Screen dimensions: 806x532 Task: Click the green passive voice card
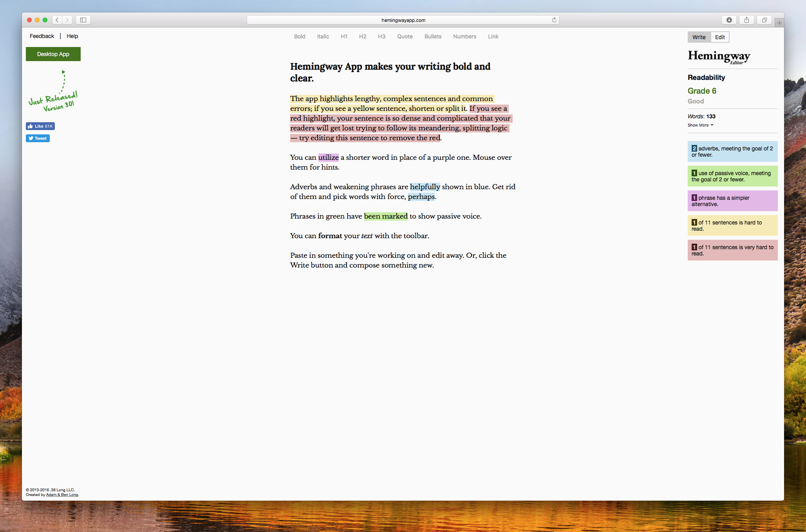(x=732, y=176)
